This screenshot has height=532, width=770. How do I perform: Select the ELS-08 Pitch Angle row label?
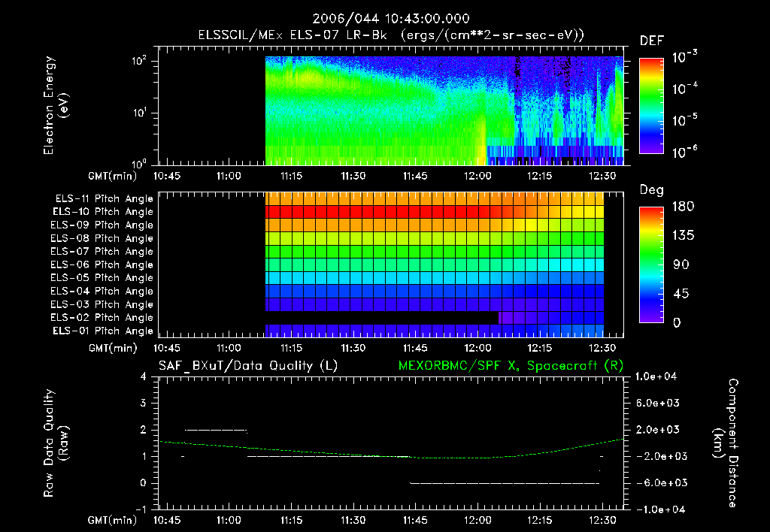tap(102, 238)
